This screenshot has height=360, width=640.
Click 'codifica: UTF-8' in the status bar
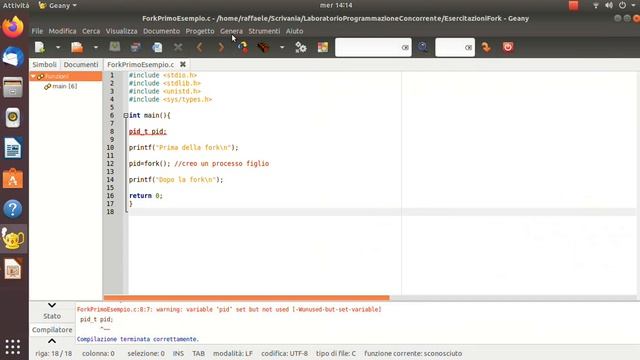tap(284, 353)
